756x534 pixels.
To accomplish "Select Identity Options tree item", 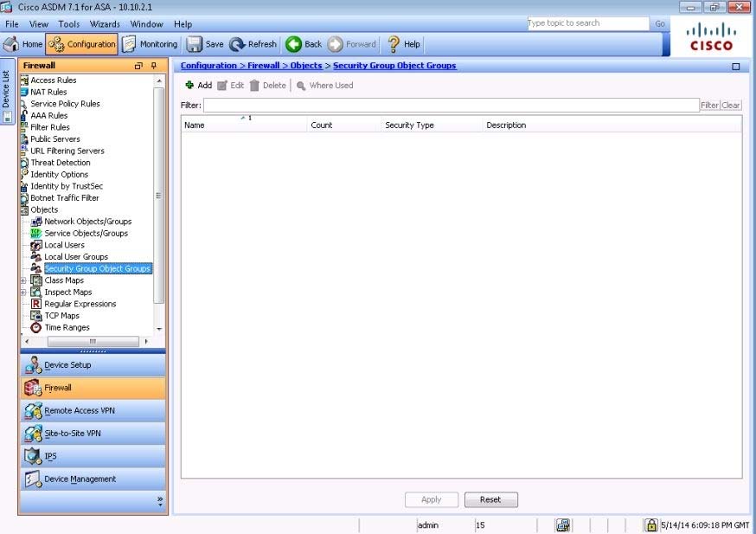I will (60, 174).
